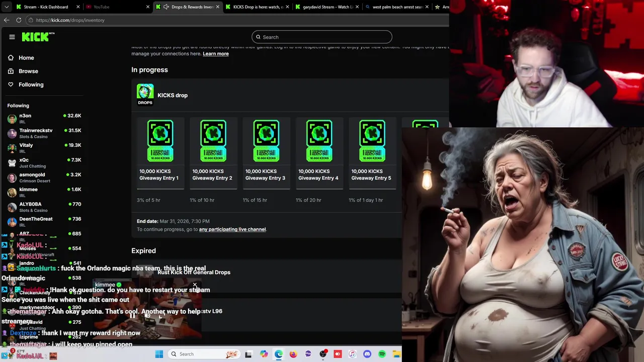The width and height of the screenshot is (644, 362).
Task: Click the Giveaway Entry 5 progress bar
Action: 372,189
